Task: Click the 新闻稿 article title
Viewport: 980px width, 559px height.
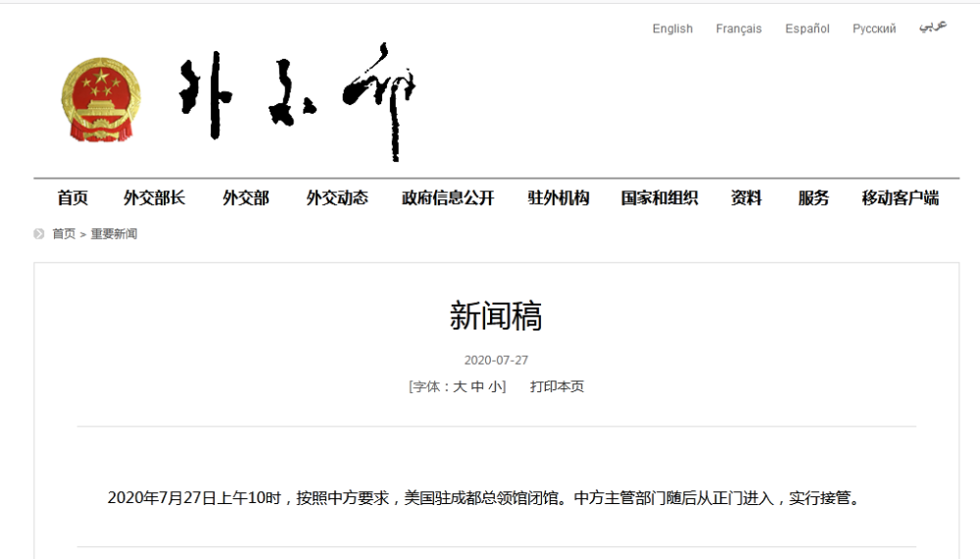Action: tap(496, 316)
